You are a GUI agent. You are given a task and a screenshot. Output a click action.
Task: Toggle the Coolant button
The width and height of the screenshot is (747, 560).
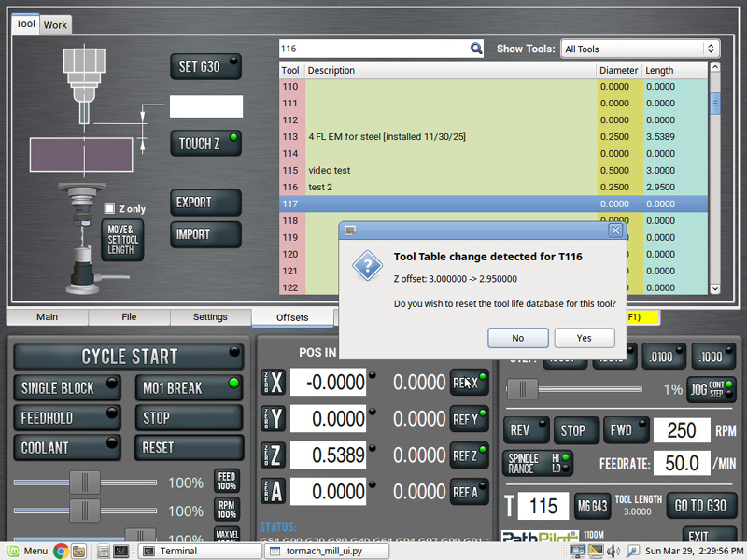click(x=67, y=448)
